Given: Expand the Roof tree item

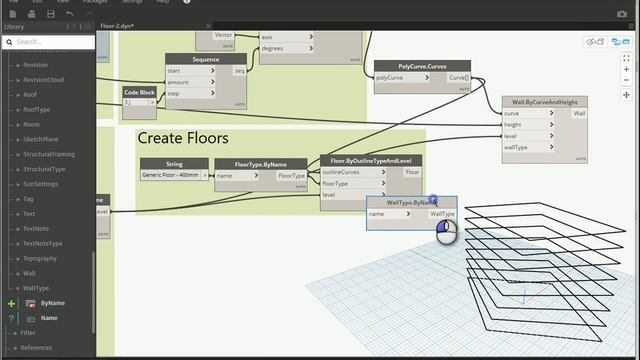Looking at the screenshot, I should [x=18, y=95].
